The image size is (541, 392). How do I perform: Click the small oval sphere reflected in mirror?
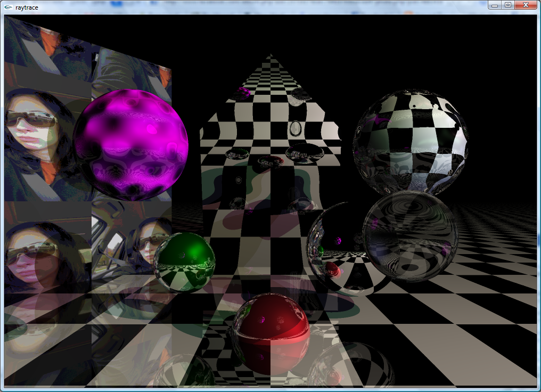click(295, 128)
